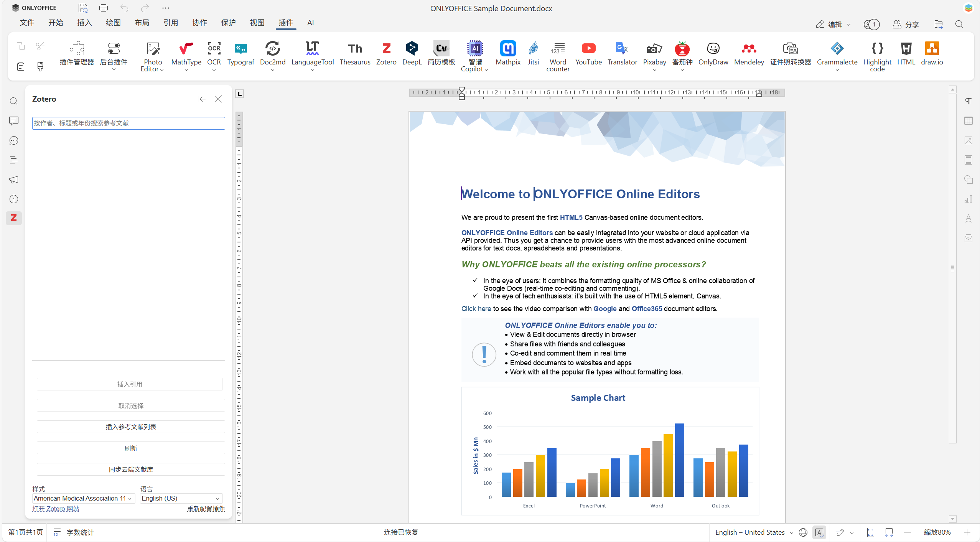The image size is (980, 542).
Task: Expand the track changes dropdown in status bar
Action: [852, 532]
